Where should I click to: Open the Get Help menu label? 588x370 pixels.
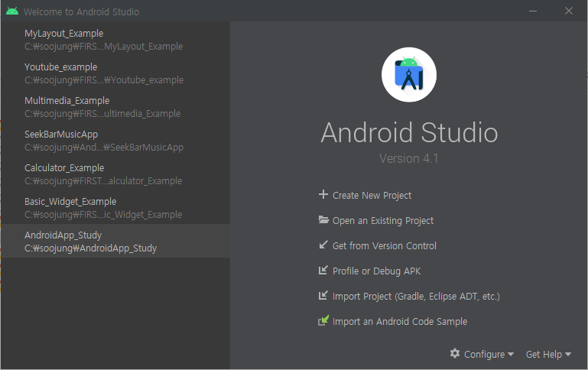(544, 354)
